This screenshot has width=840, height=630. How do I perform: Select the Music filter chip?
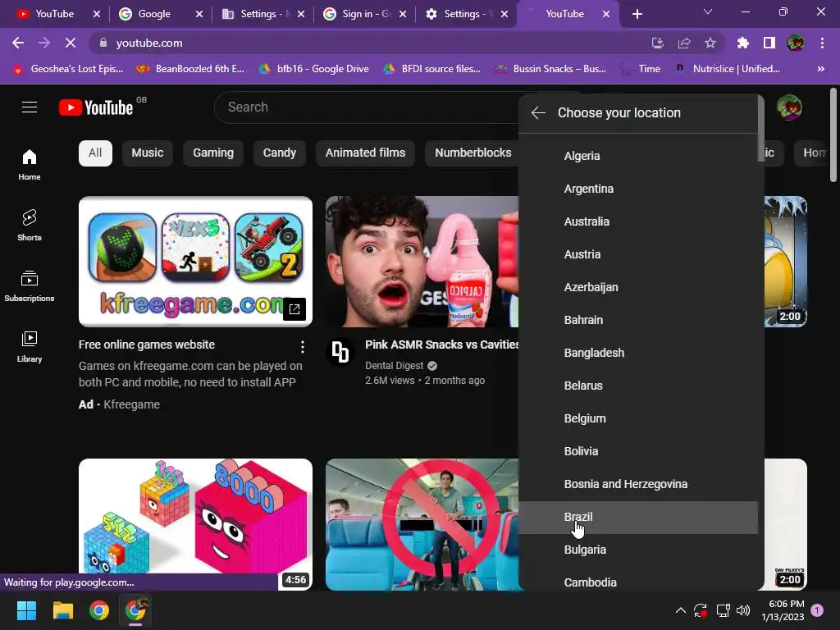click(148, 153)
